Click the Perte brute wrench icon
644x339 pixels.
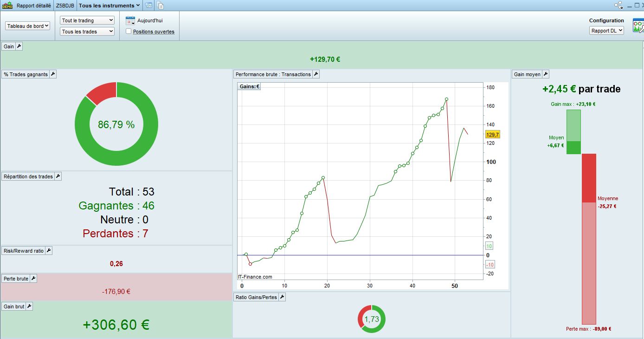(33, 279)
